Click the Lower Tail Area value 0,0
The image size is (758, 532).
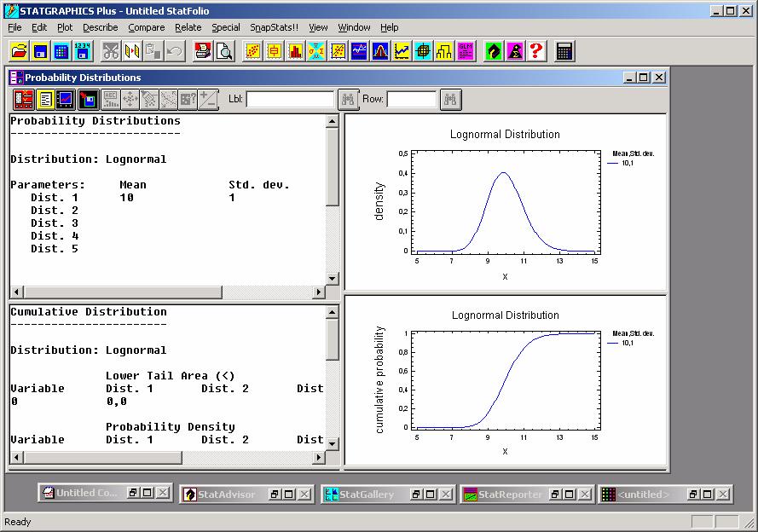[117, 402]
